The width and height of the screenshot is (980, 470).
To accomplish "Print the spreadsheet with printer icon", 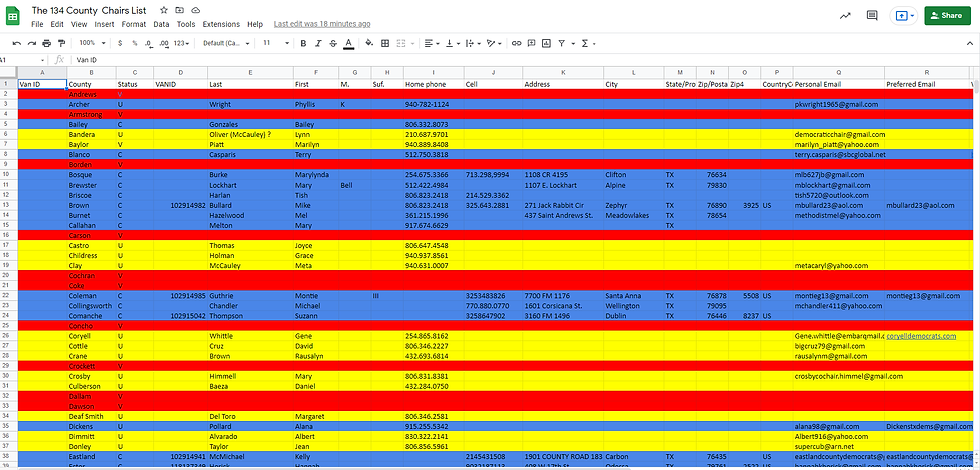I will [x=46, y=43].
